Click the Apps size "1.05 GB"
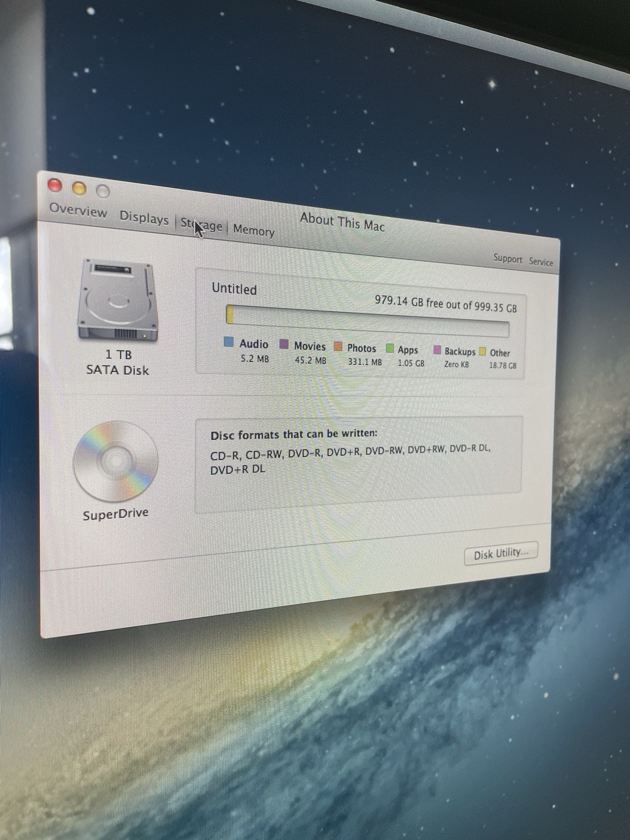The width and height of the screenshot is (630, 840). point(411,363)
